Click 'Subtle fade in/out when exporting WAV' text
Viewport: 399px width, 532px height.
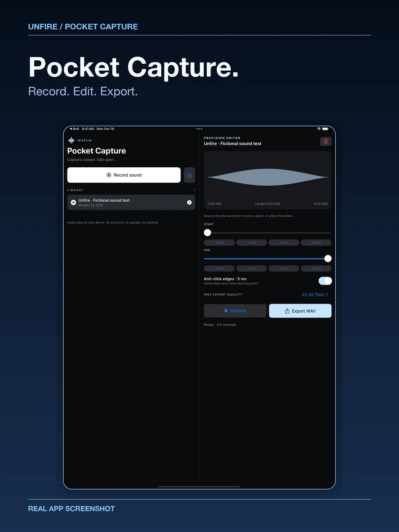coord(231,283)
